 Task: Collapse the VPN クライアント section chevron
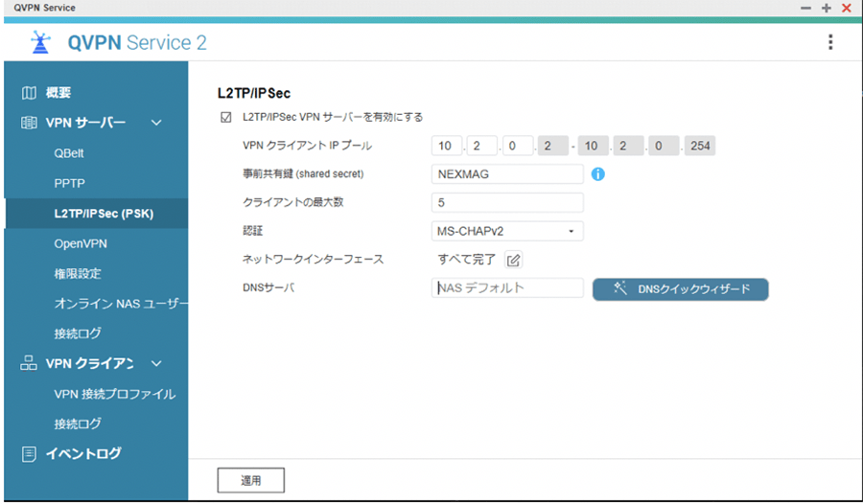click(156, 363)
